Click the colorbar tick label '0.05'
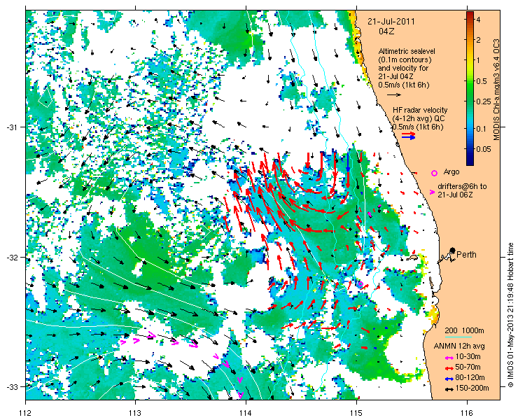This screenshot has width=518, height=420. (483, 149)
